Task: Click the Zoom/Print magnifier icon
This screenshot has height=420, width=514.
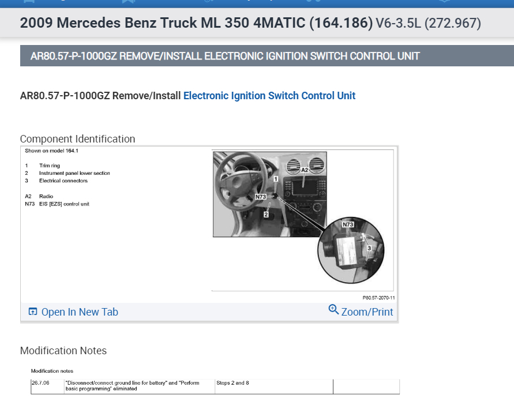Action: pos(333,309)
